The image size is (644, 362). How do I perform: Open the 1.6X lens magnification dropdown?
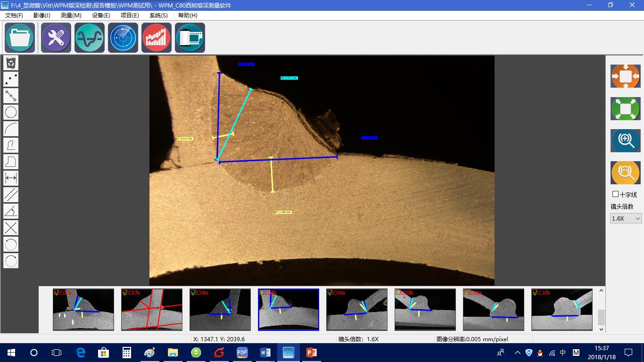coord(626,218)
